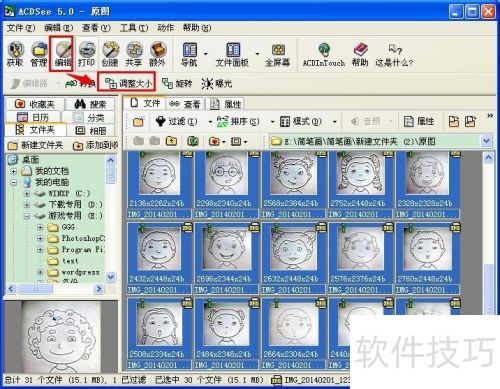The width and height of the screenshot is (500, 389).
Task: Select the 桌面 (Desktop) tree root
Action: point(24,160)
